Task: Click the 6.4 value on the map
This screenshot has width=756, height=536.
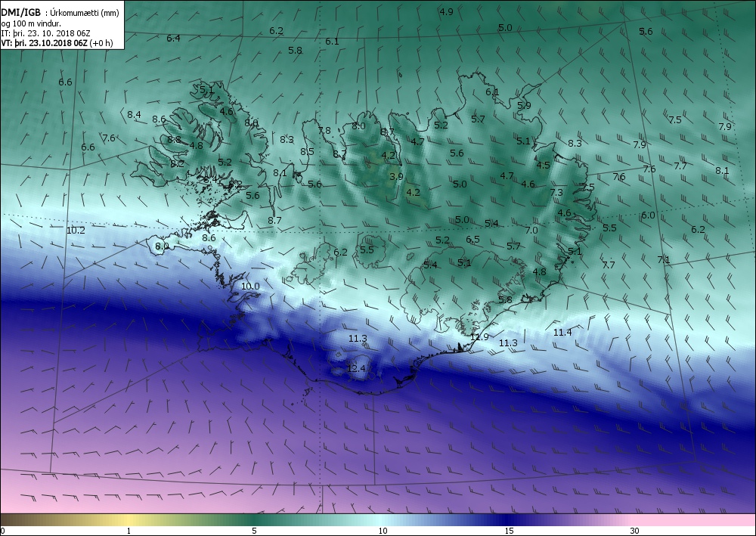Action: (173, 38)
